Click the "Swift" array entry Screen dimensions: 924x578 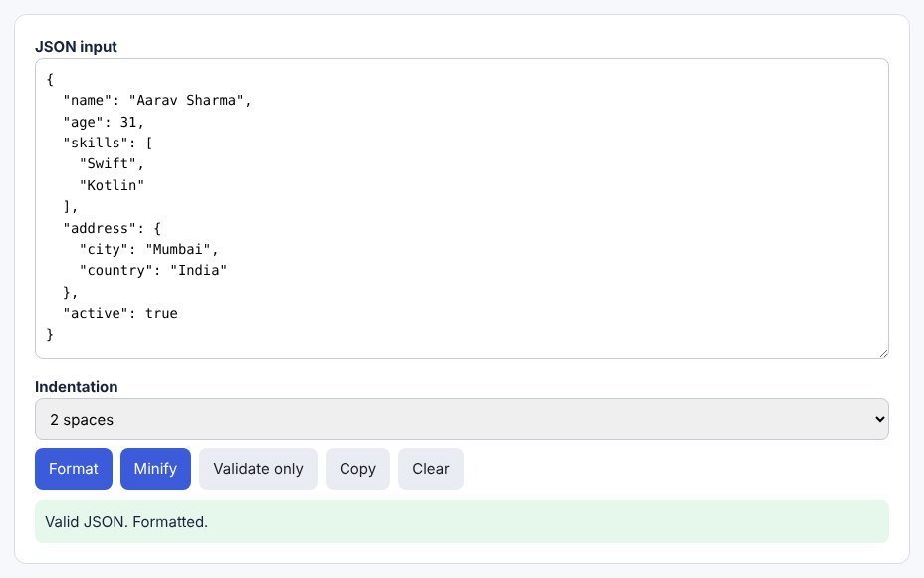click(112, 164)
